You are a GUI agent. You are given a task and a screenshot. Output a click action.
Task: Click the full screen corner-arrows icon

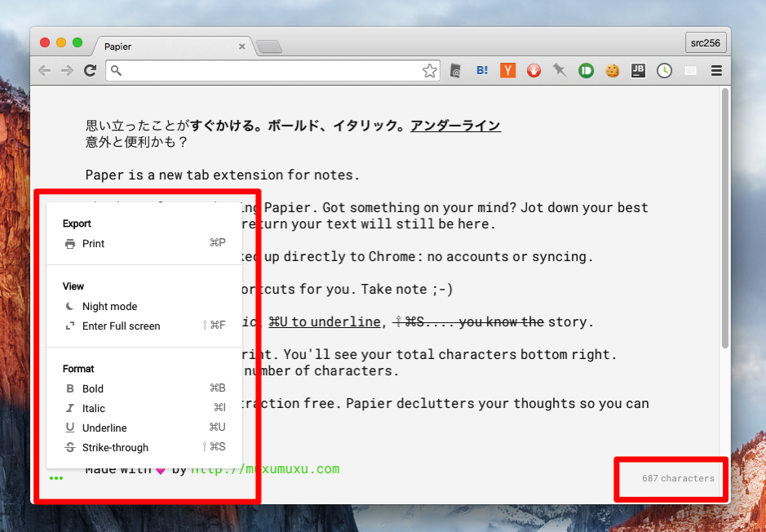tap(70, 326)
